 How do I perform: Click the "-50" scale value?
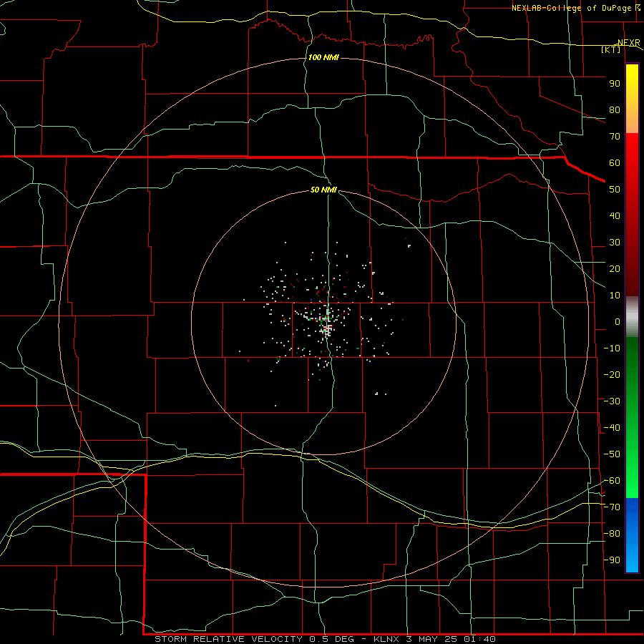click(612, 454)
